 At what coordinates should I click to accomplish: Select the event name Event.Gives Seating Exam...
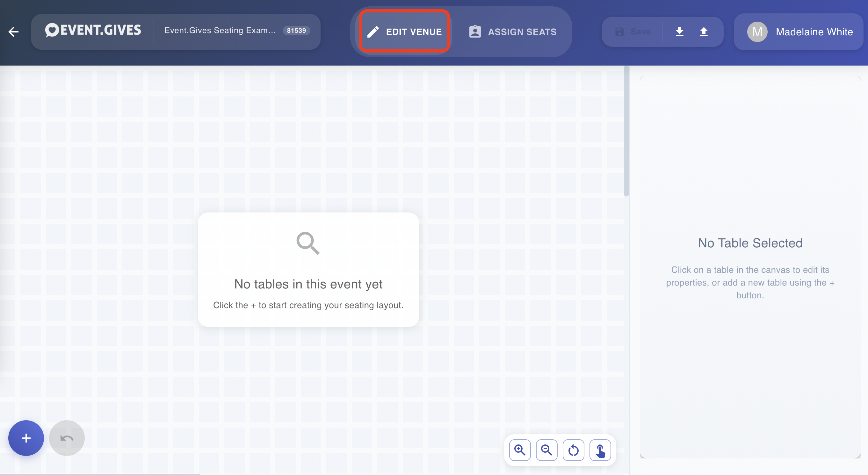coord(220,31)
